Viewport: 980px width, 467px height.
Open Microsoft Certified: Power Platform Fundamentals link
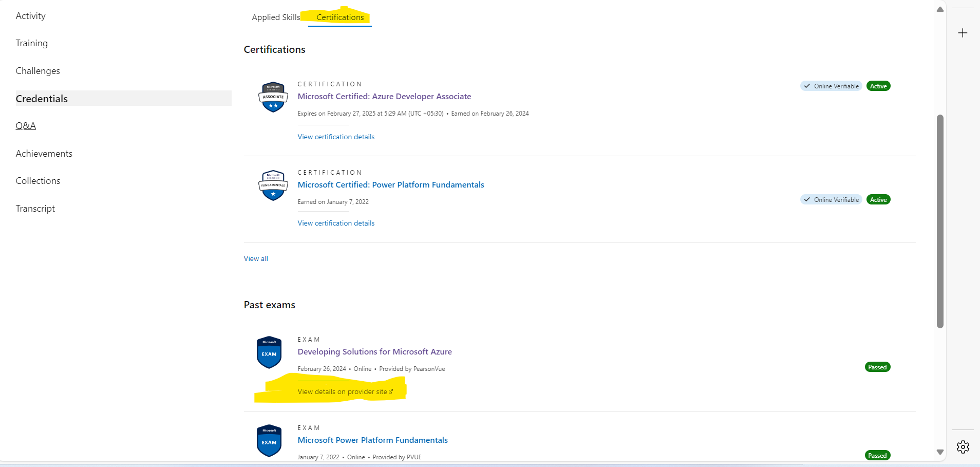391,185
